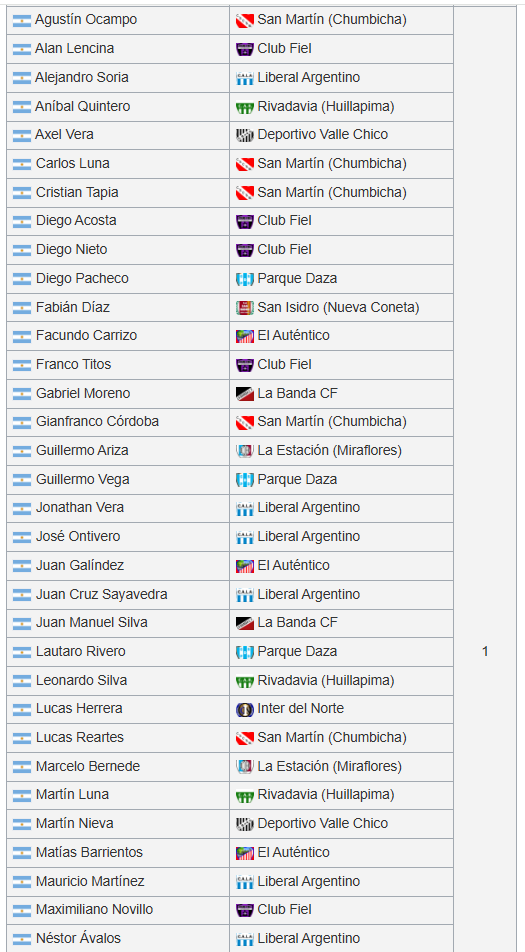Click the Argentina flag beside Agustín Ocampo
This screenshot has height=952, width=525.
coord(21,21)
